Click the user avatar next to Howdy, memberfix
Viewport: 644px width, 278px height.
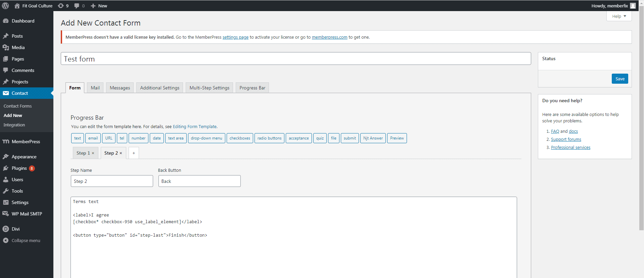(x=633, y=6)
